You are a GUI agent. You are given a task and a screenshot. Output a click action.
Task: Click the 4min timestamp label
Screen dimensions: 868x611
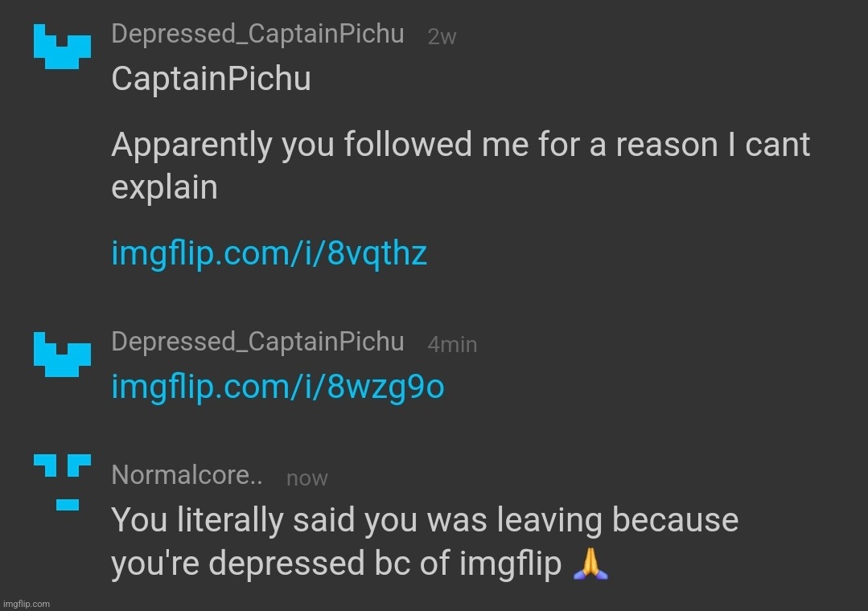[452, 344]
